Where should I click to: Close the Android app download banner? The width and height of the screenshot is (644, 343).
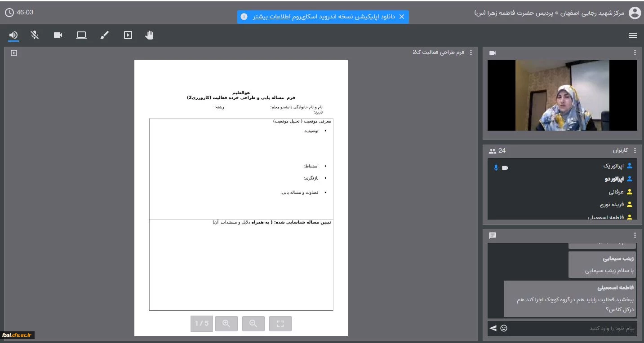click(402, 17)
